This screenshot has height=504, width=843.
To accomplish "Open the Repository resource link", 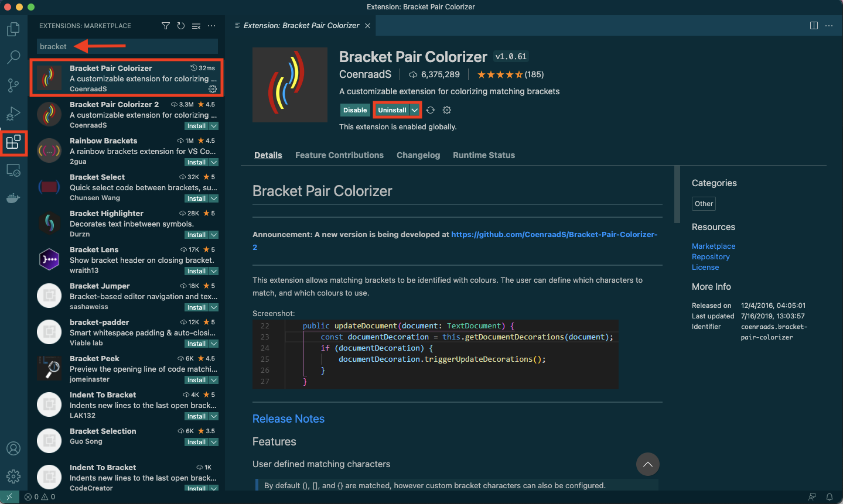I will tap(711, 257).
